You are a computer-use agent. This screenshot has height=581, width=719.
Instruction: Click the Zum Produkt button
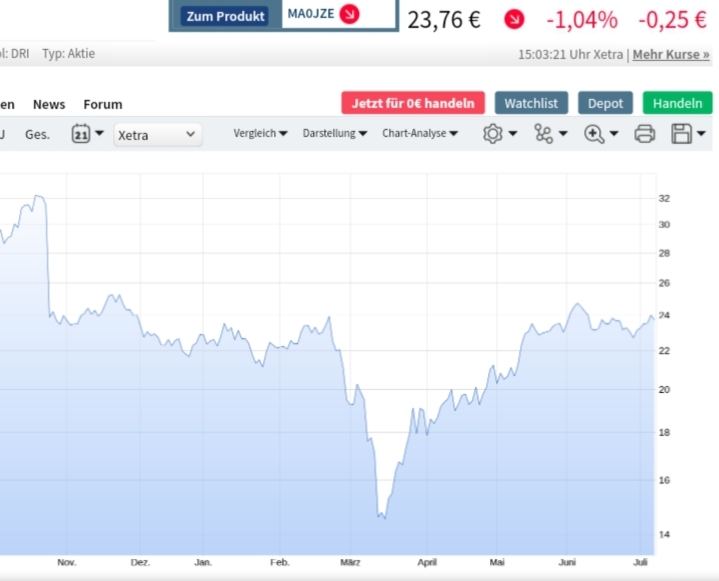(x=226, y=16)
